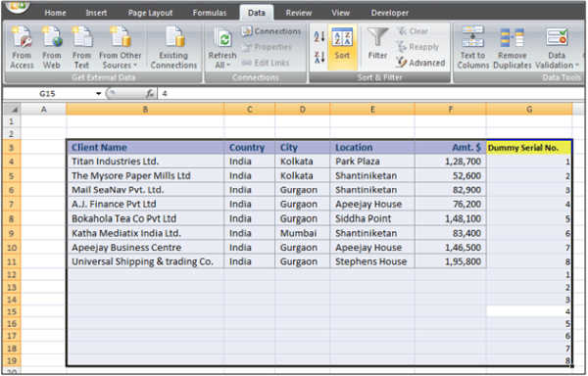Click the City header cell
588x376 pixels.
coord(302,147)
